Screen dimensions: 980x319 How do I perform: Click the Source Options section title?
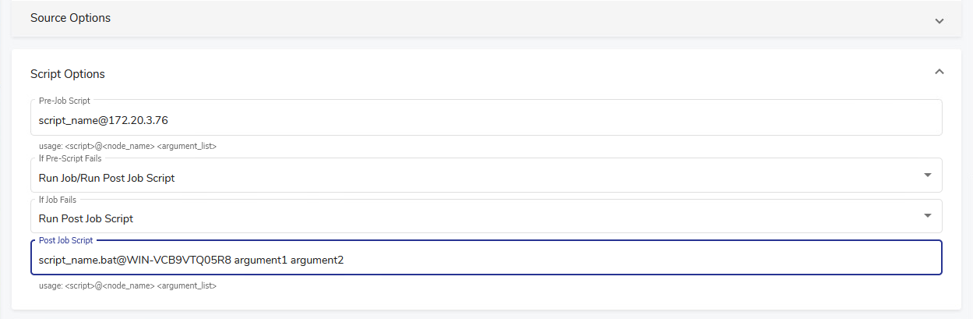coord(70,18)
